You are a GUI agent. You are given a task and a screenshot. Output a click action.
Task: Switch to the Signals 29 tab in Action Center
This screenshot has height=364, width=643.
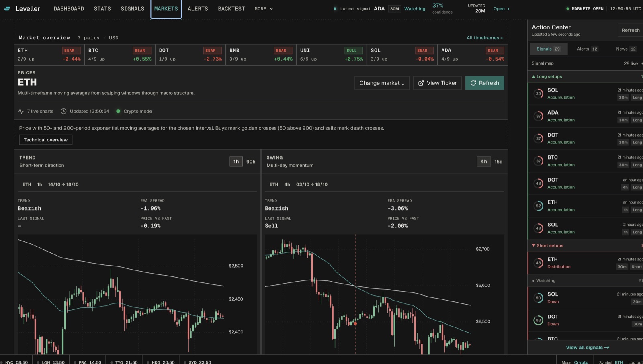coord(549,49)
